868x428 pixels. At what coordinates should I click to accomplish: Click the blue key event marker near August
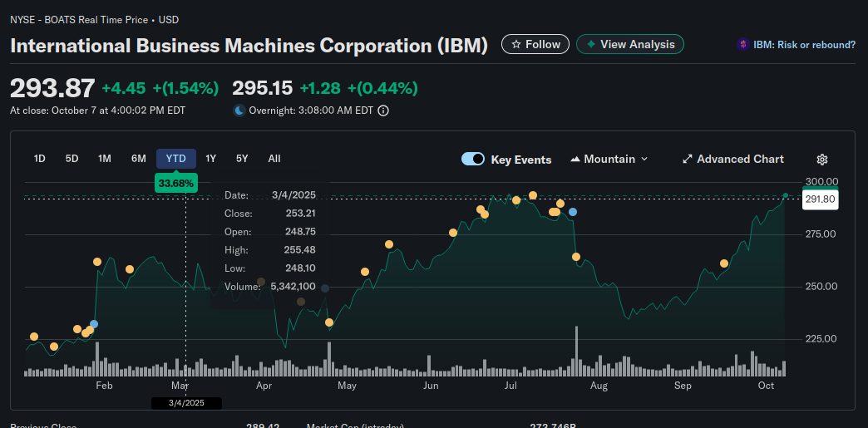click(x=573, y=213)
